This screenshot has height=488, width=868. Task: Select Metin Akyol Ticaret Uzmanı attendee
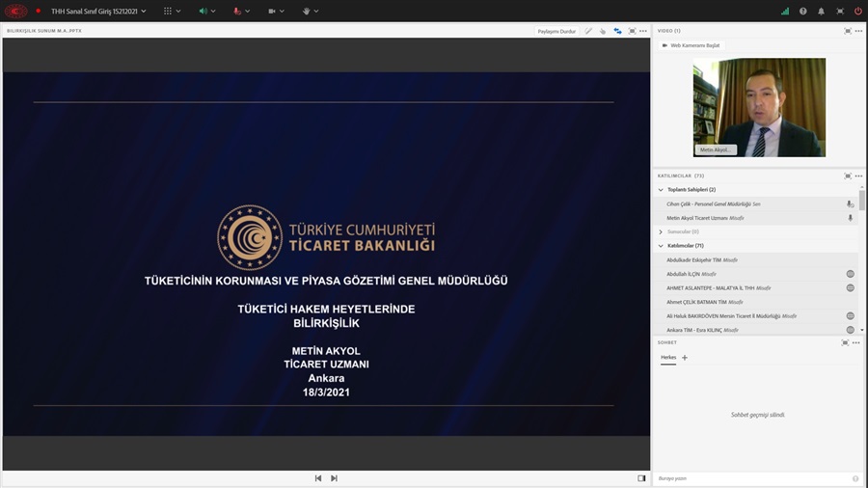756,218
